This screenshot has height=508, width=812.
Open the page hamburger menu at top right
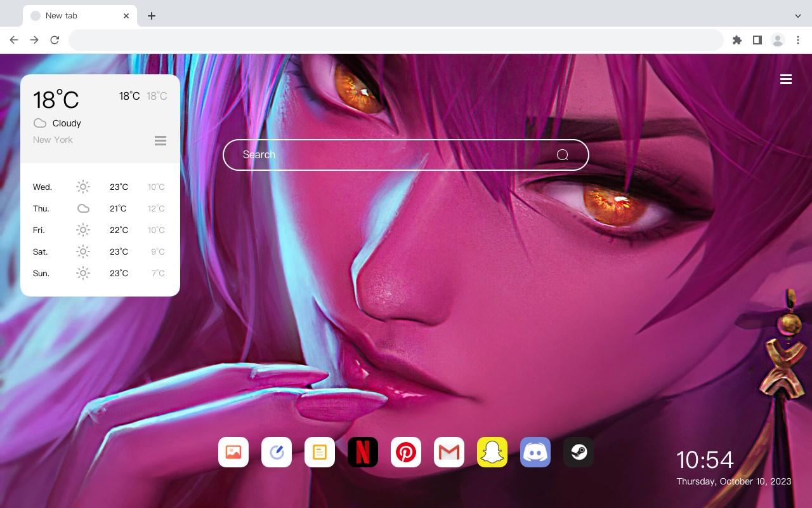[x=786, y=79]
